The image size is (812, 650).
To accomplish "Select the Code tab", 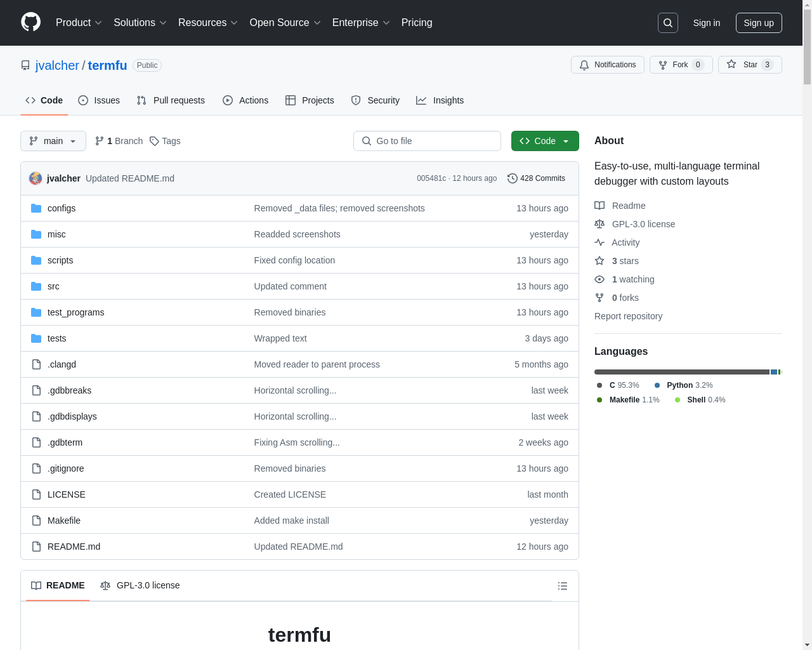I will click(44, 100).
